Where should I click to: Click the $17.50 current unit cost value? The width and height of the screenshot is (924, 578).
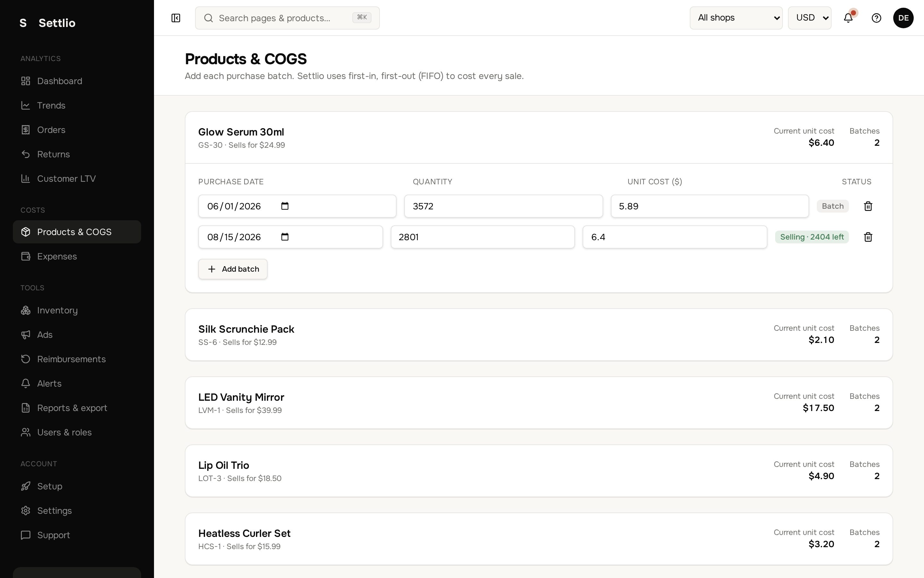pyautogui.click(x=818, y=408)
